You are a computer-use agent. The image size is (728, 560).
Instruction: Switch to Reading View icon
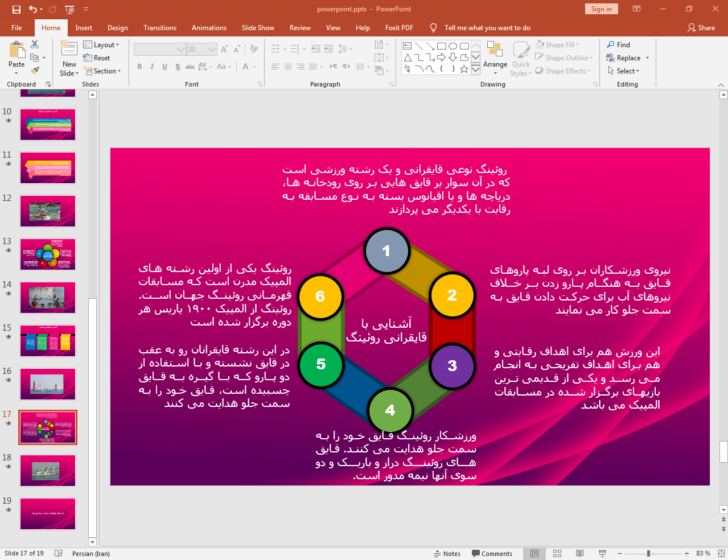coord(579,554)
